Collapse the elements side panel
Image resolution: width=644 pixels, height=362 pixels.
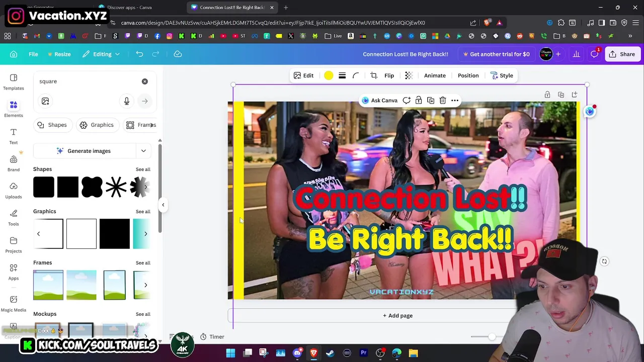tap(163, 205)
